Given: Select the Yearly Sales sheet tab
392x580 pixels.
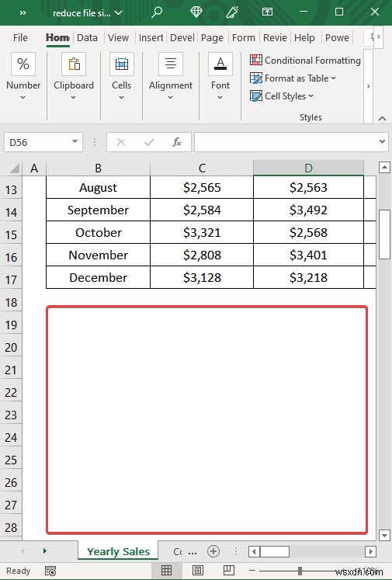Looking at the screenshot, I should click(x=118, y=551).
